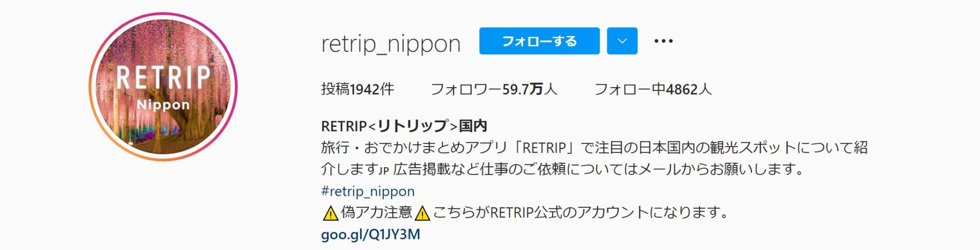
Task: Click the bio line starting 旅行・おでかけまとめアプリ
Action: (x=594, y=148)
